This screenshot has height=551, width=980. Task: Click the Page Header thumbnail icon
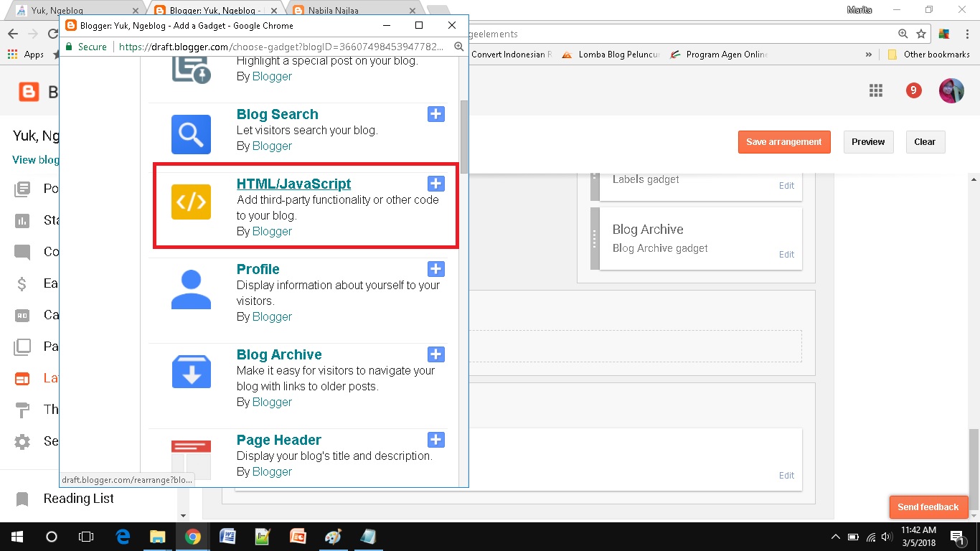click(x=191, y=459)
